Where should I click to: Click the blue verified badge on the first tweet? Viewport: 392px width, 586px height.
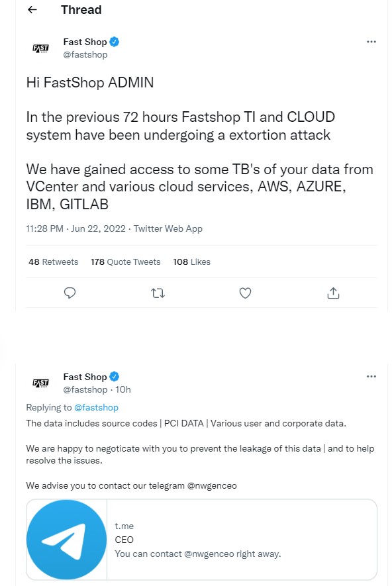pos(115,42)
